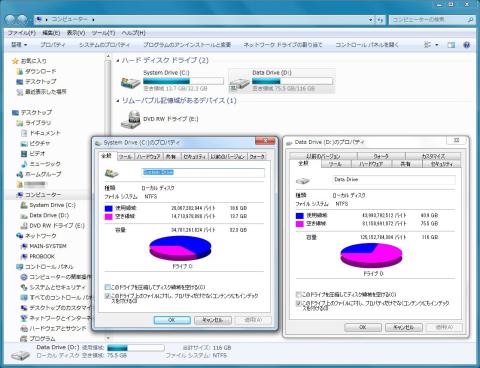Click プログラムのアンインストールと変更 on toolbar
480x368 pixels.
(187, 45)
